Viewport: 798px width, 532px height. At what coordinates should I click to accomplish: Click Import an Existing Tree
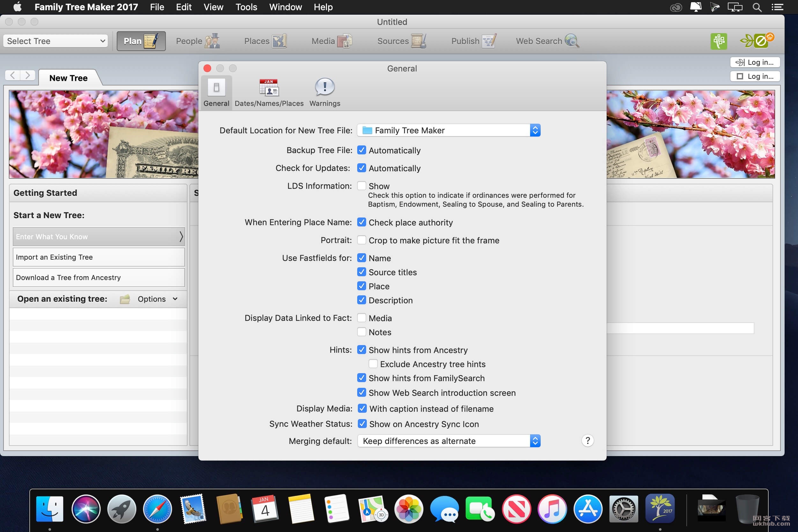(99, 257)
